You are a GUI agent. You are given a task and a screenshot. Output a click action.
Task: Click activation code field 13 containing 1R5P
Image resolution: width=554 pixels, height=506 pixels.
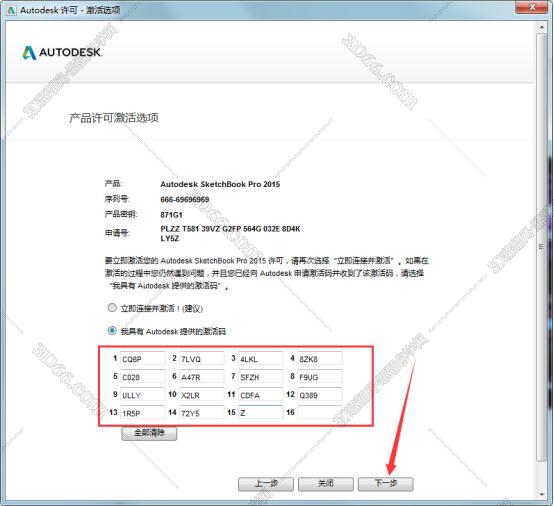coord(142,412)
